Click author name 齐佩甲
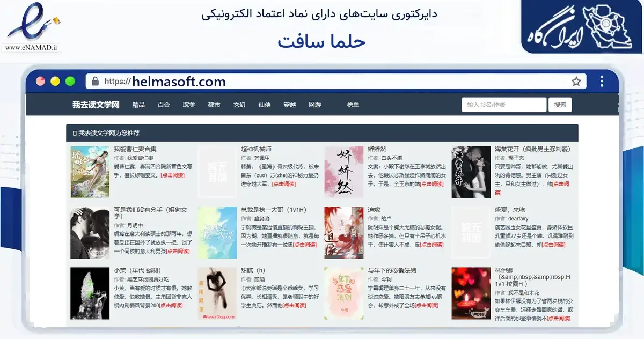Screen dimensions: 644x339 point(263,158)
